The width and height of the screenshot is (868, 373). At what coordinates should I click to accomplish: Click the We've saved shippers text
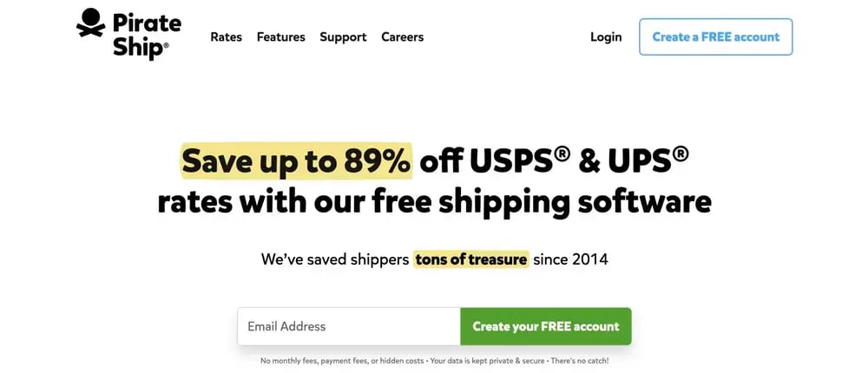click(x=334, y=259)
